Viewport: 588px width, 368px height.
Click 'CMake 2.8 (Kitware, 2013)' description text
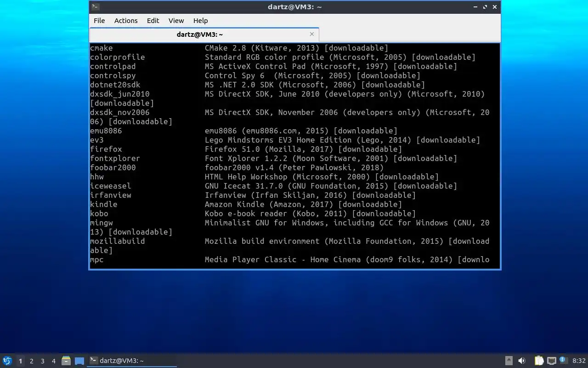[262, 48]
